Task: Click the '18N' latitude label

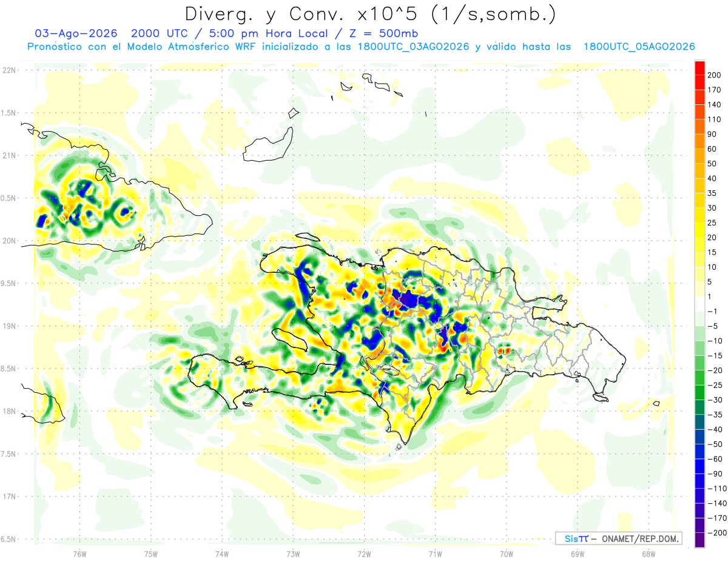Action: [8, 411]
